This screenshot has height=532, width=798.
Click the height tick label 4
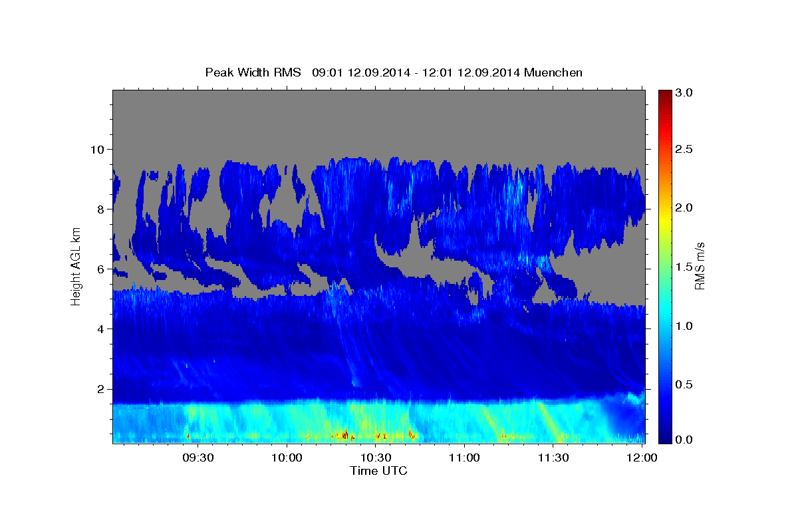click(x=102, y=329)
